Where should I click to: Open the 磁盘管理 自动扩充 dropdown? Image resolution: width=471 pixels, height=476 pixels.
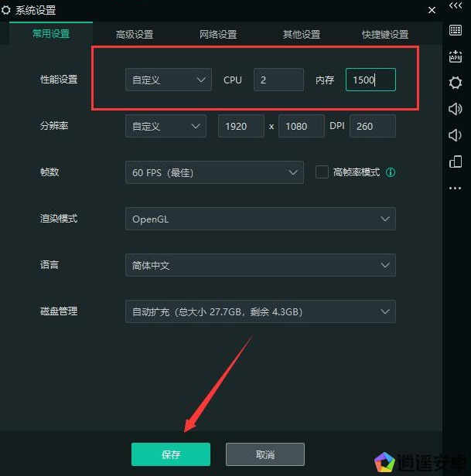[261, 311]
